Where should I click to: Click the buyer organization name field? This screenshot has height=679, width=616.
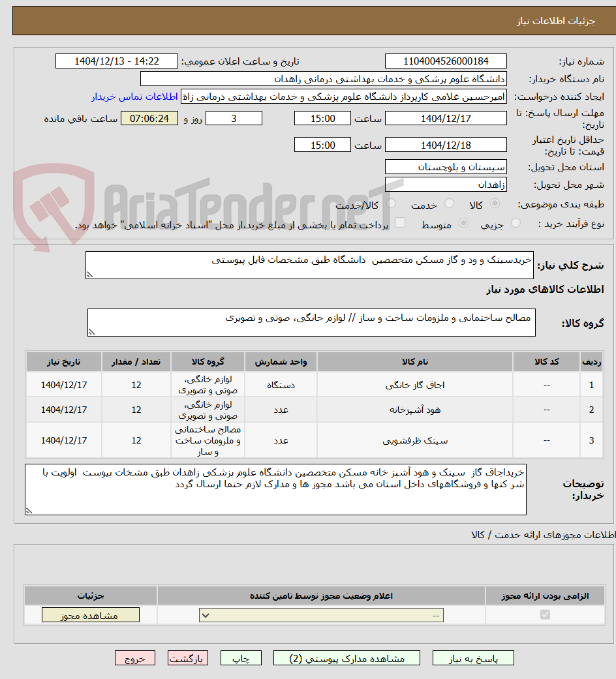point(323,79)
